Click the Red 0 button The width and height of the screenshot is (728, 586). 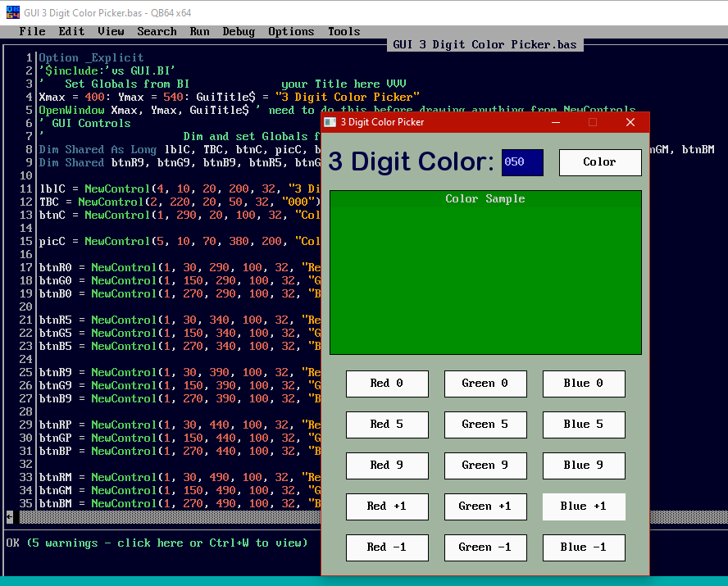(387, 384)
